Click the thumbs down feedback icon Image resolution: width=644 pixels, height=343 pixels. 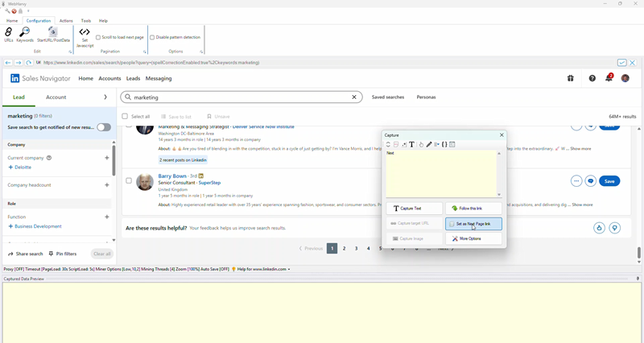(614, 228)
